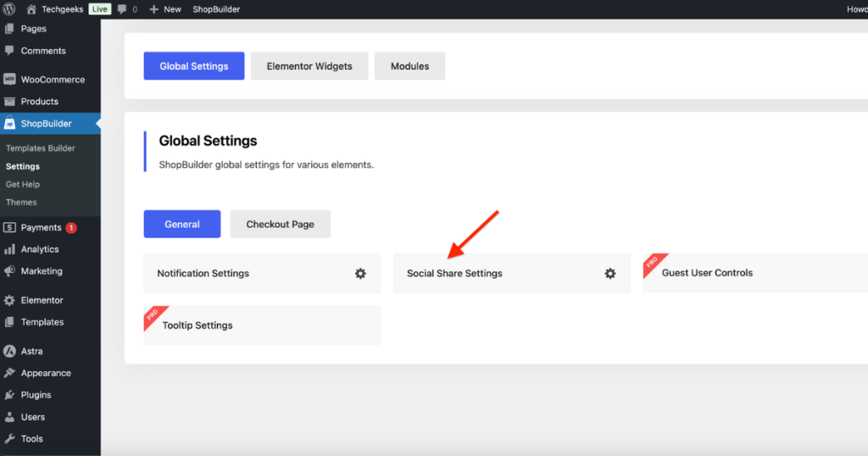Click the Elementor sidebar icon
The width and height of the screenshot is (868, 456).
pyautogui.click(x=9, y=300)
